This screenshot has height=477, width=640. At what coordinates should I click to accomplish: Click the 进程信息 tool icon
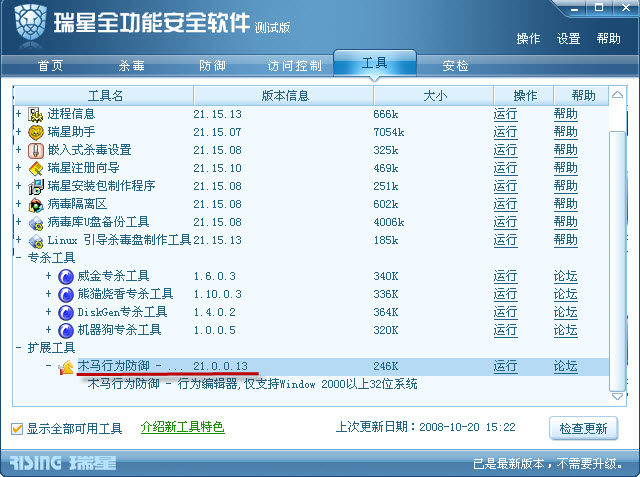click(x=36, y=115)
